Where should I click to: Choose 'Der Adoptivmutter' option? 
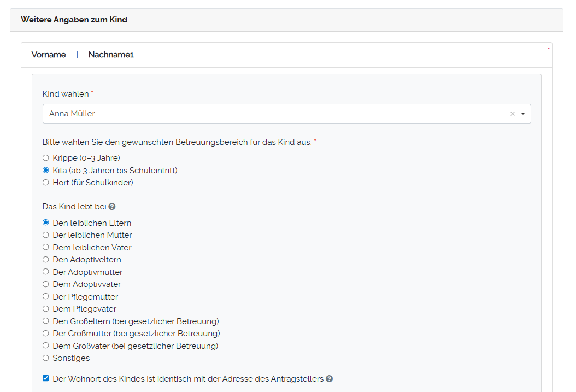click(x=46, y=272)
